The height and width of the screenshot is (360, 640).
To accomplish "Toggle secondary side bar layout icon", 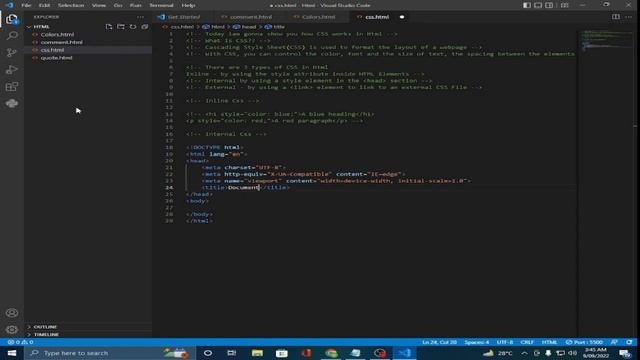I will click(x=549, y=5).
